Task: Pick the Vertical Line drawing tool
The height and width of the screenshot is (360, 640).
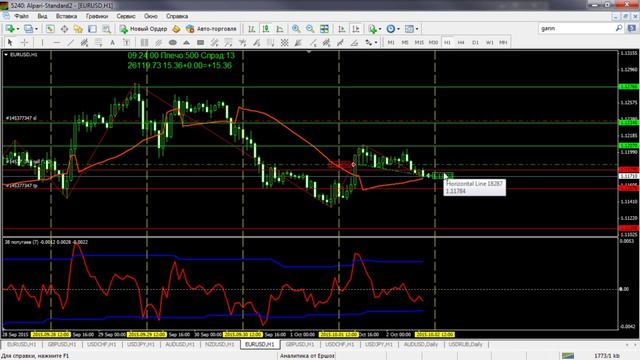Action: [x=42, y=42]
